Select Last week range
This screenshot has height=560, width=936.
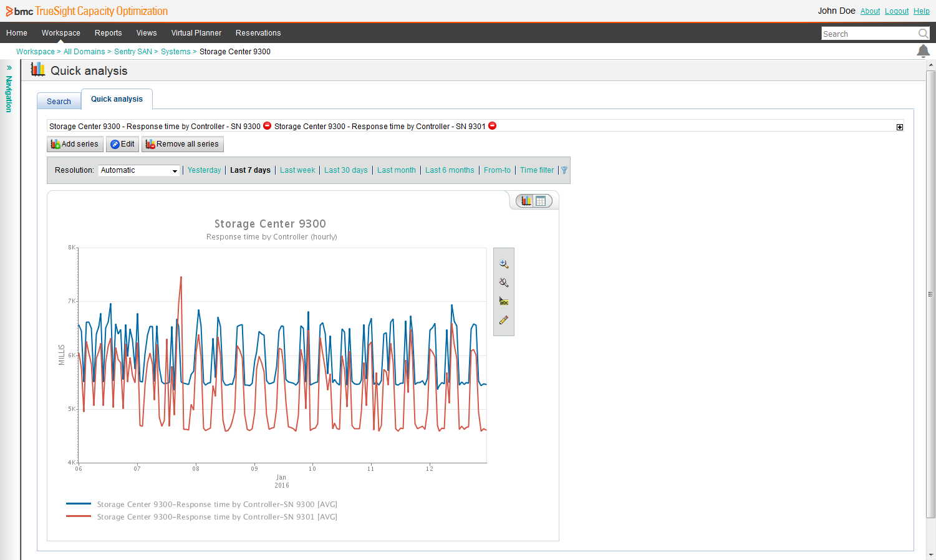297,170
